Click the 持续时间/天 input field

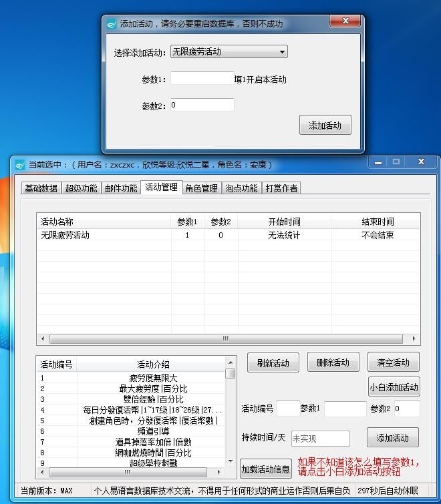[319, 439]
